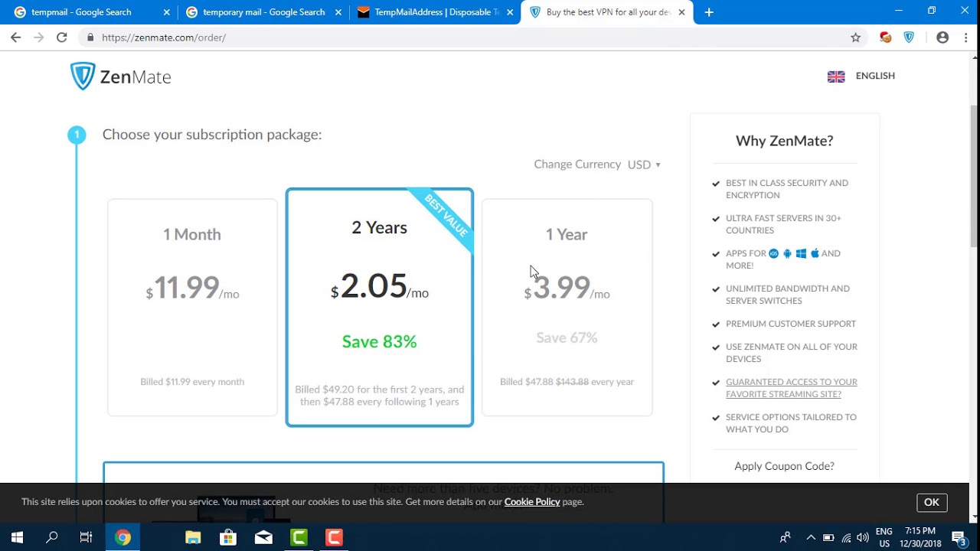
Task: Click the Change Currency label
Action: (x=577, y=165)
